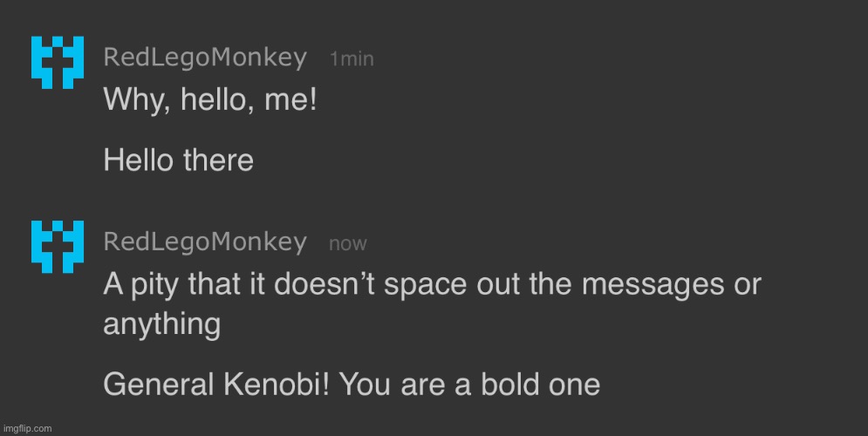This screenshot has width=868, height=436.
Task: Open RedLegoMonkey username on the 1min post
Action: tap(205, 58)
